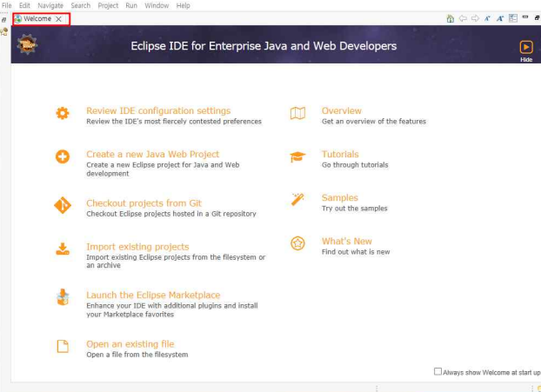Open the File menu
541x392 pixels.
click(7, 5)
